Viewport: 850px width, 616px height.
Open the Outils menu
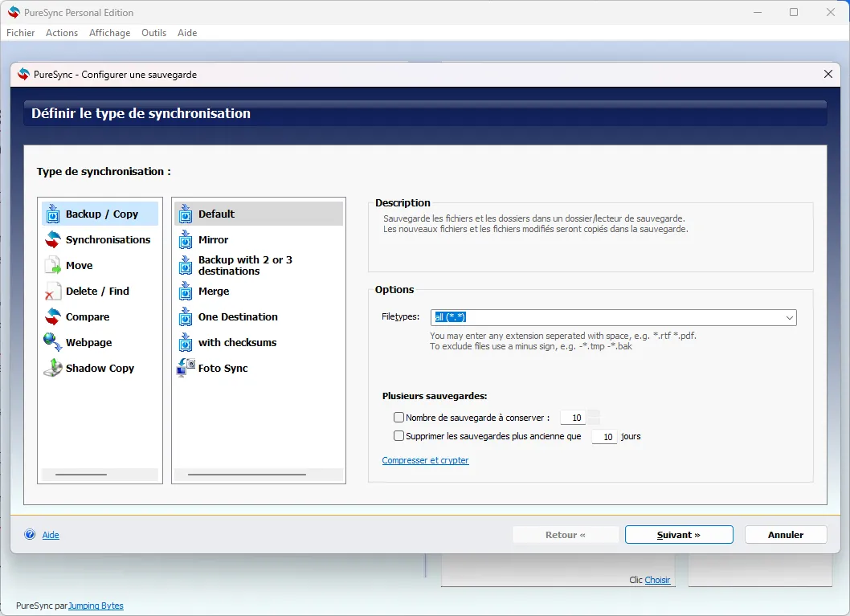(x=154, y=32)
